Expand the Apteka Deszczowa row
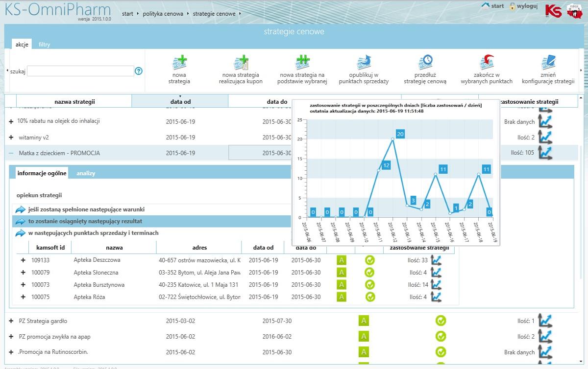588x369 pixels. (x=23, y=260)
